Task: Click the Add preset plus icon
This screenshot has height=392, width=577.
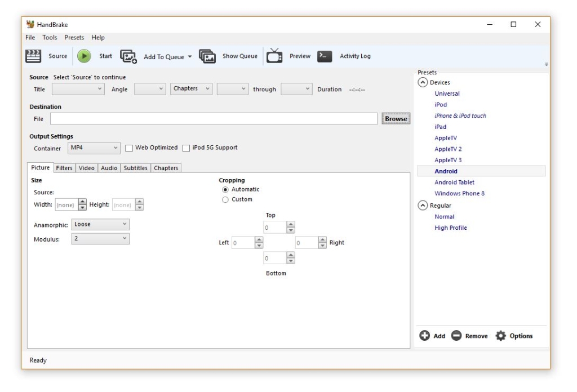Action: pos(425,336)
